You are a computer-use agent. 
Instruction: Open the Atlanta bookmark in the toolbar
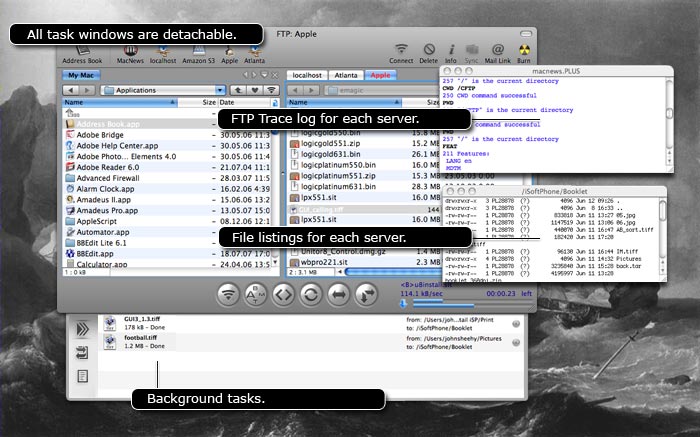pos(254,55)
